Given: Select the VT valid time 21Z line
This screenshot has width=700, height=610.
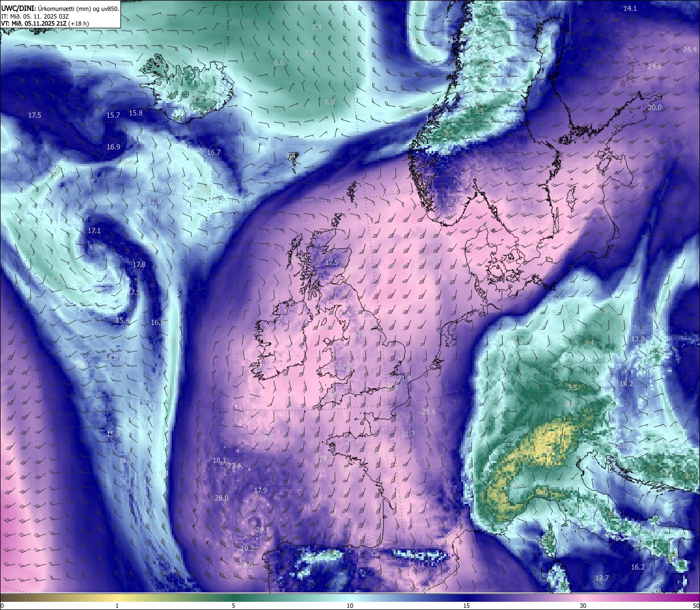Looking at the screenshot, I should [x=45, y=23].
